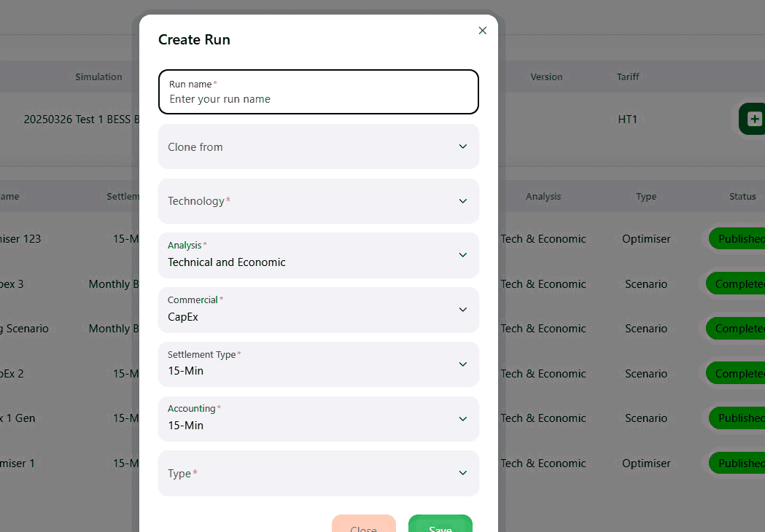Click the Version column header
This screenshot has width=765, height=532.
coord(546,77)
